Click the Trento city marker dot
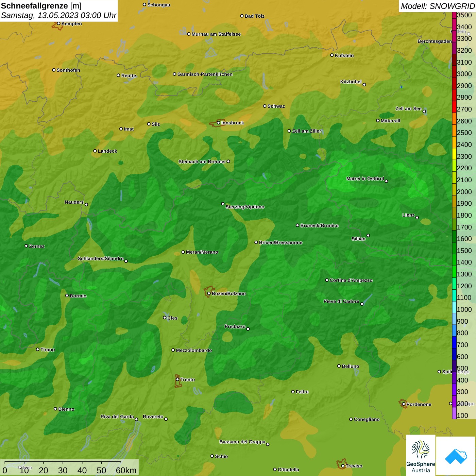 pyautogui.click(x=177, y=379)
